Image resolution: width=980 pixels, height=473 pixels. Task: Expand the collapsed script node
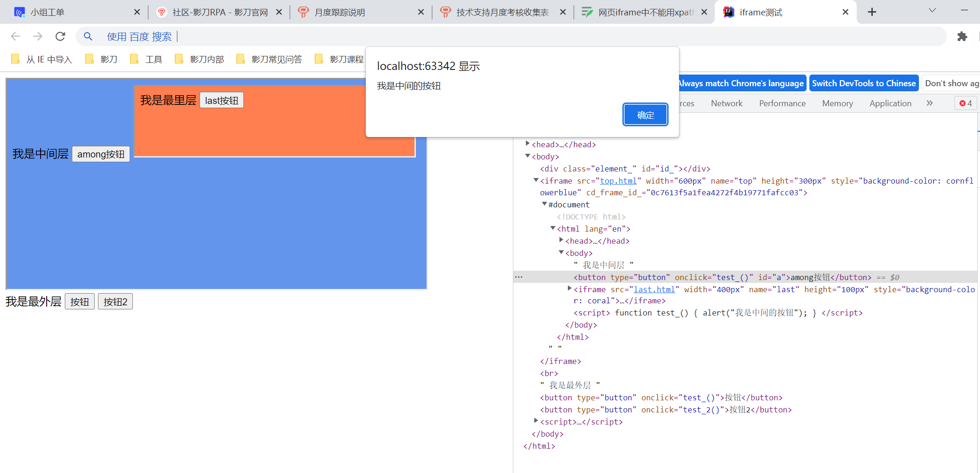[x=536, y=421]
